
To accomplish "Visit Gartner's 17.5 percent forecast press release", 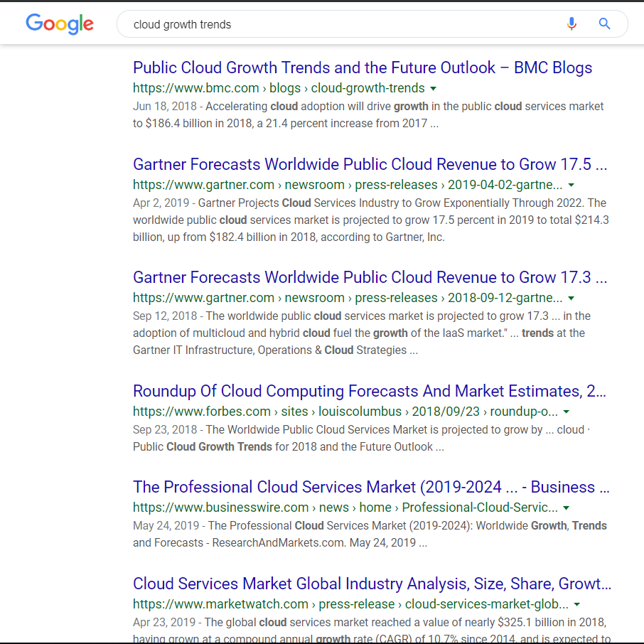I will pyautogui.click(x=370, y=164).
